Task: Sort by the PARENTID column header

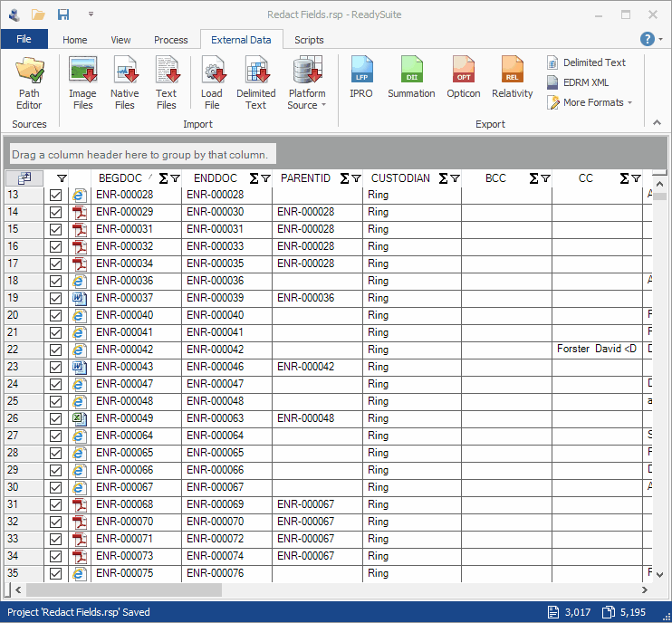Action: [x=305, y=178]
